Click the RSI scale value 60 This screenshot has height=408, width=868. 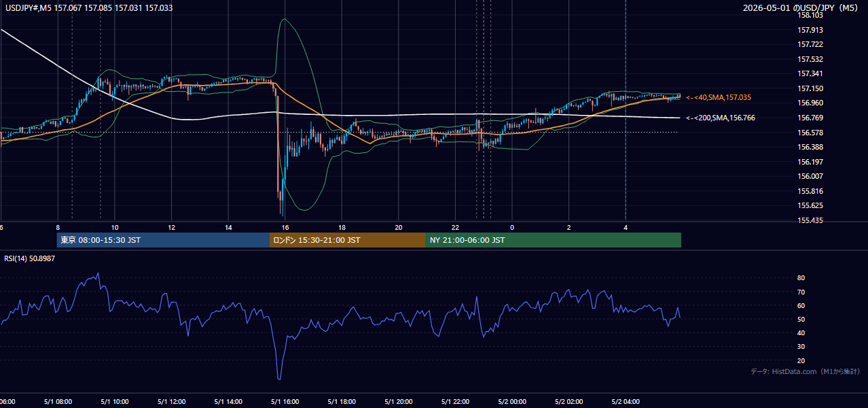click(801, 305)
